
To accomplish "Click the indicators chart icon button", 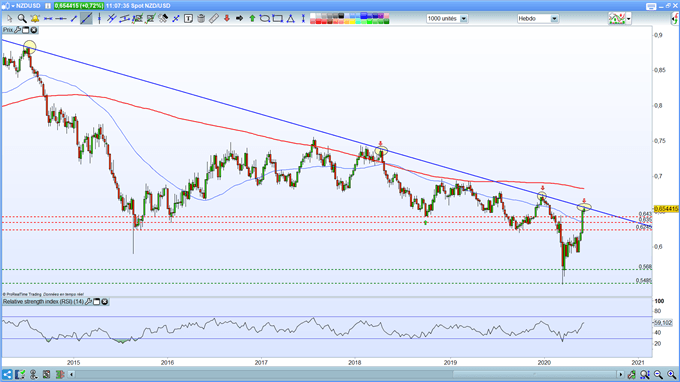I will pos(617,19).
